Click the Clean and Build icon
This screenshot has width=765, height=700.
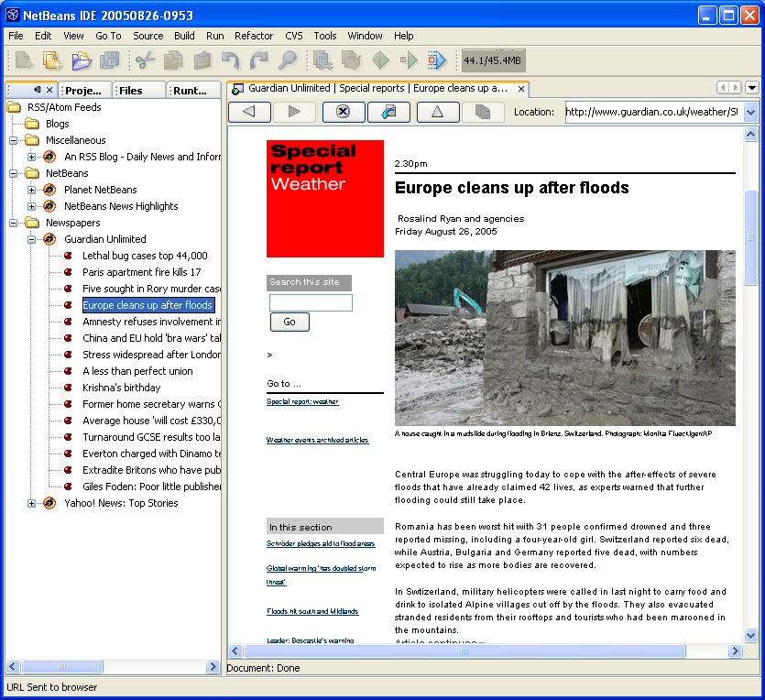[x=351, y=60]
